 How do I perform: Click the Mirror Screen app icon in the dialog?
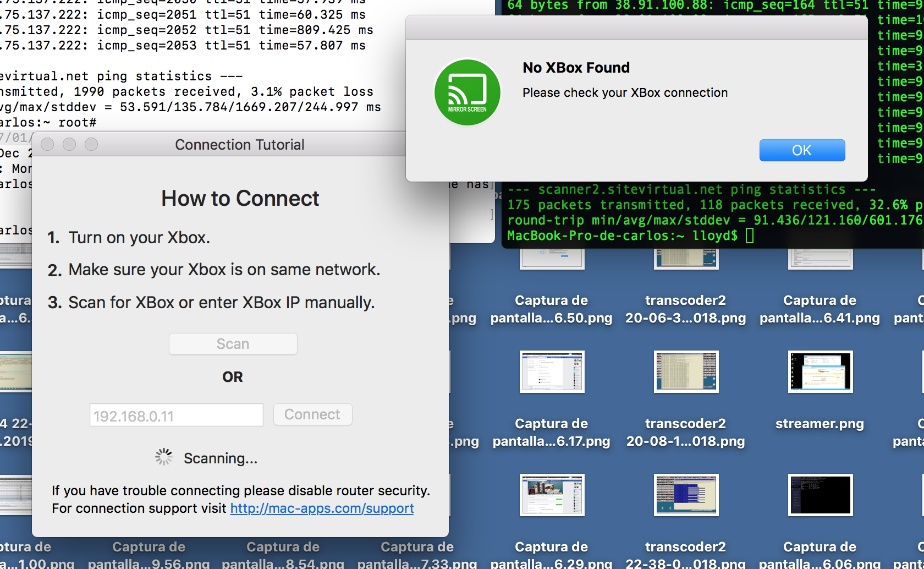tap(468, 92)
